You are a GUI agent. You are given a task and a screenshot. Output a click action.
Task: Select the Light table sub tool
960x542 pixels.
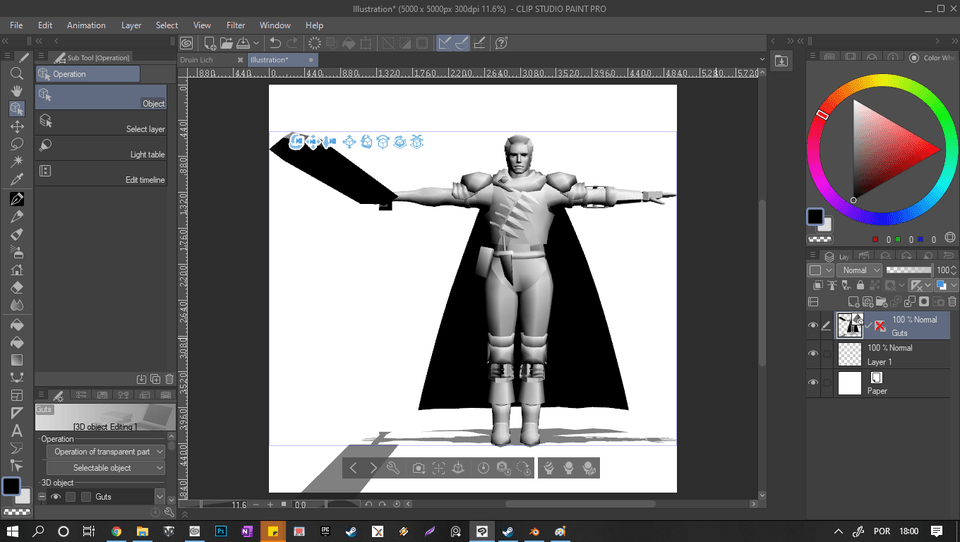pyautogui.click(x=101, y=148)
